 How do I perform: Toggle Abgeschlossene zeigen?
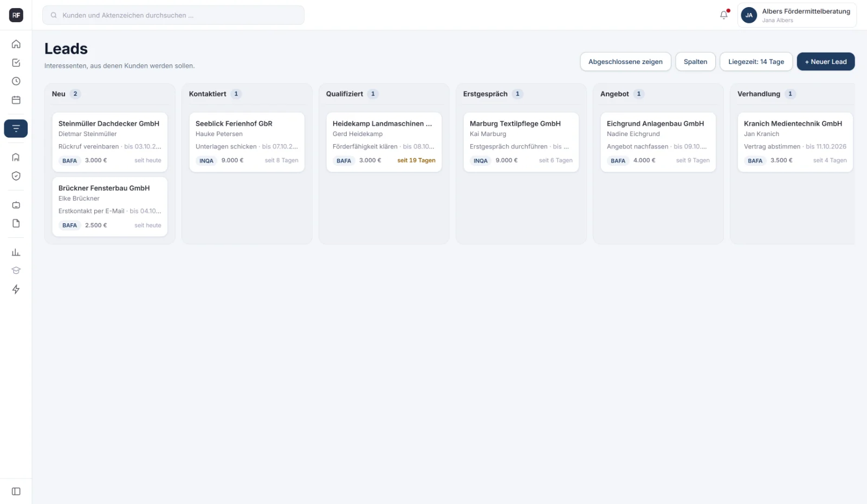tap(625, 62)
